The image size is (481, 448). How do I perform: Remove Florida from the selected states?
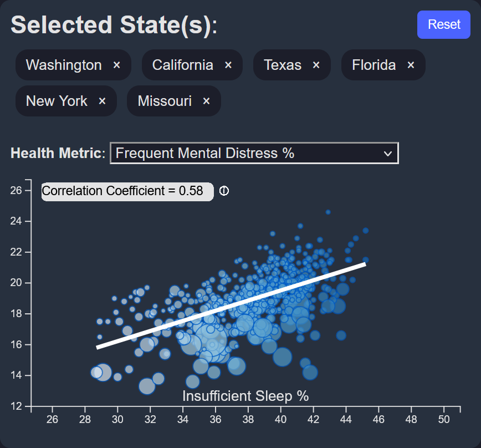tap(410, 65)
